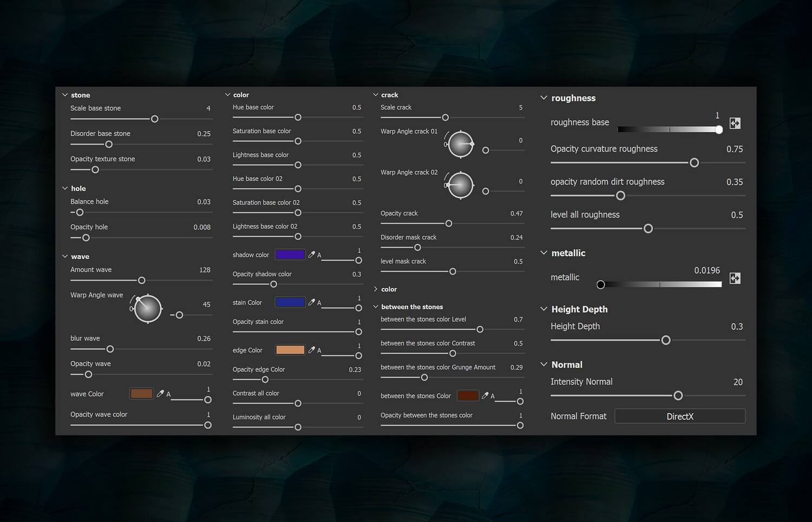Click the Opacity crack value 0.47

tap(516, 213)
